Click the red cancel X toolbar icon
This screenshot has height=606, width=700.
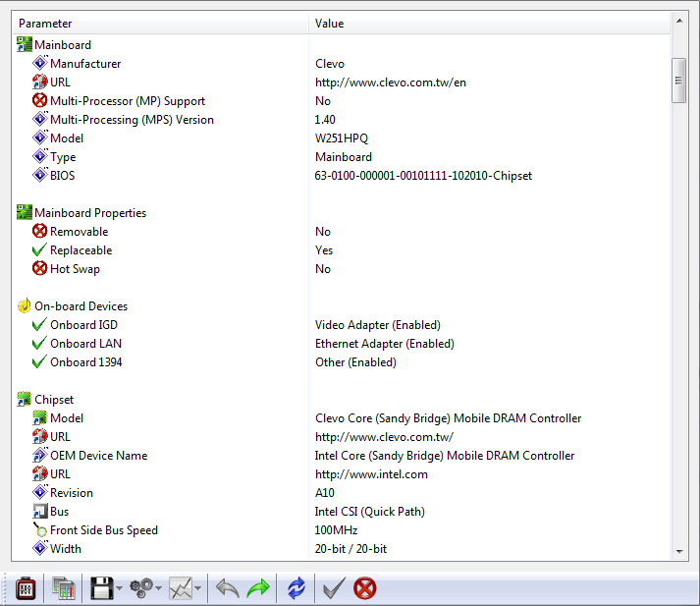pos(365,588)
